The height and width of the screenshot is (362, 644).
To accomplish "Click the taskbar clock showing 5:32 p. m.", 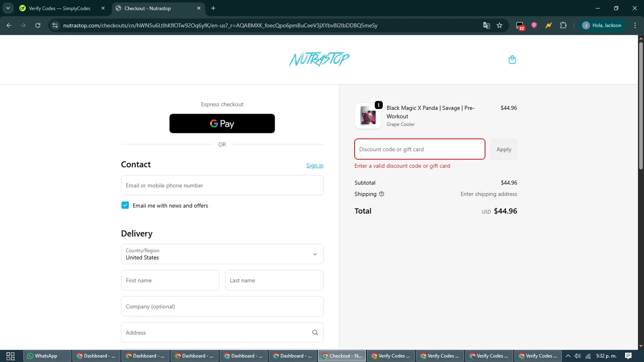I will [x=606, y=356].
